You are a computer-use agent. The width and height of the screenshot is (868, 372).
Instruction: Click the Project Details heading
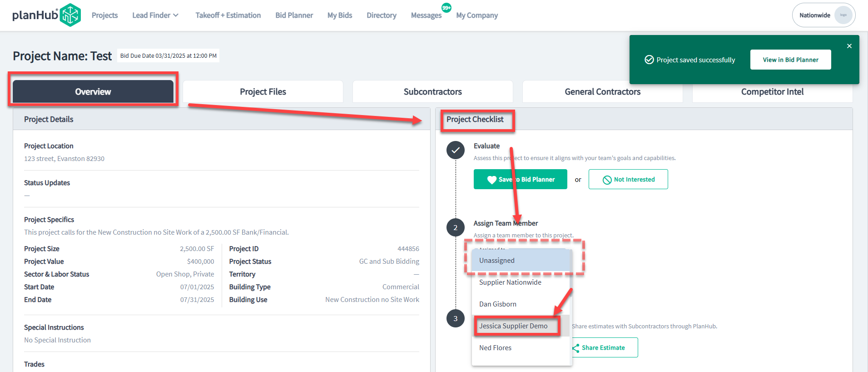tap(49, 119)
